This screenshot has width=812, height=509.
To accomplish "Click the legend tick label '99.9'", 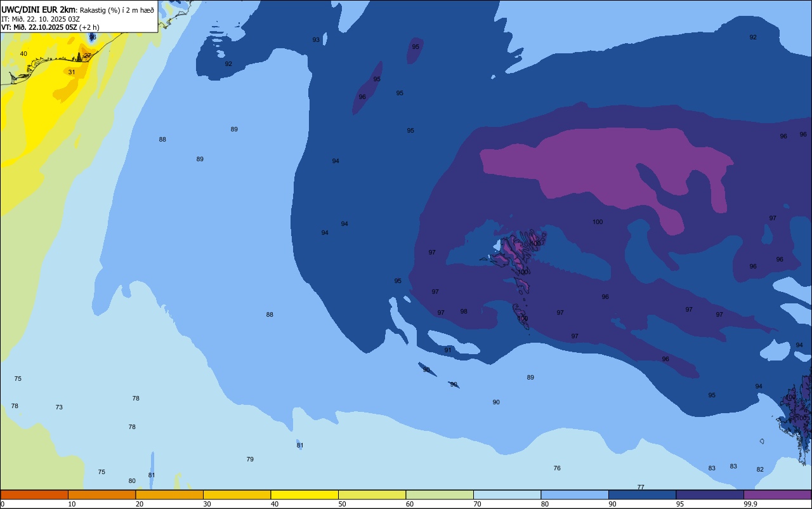I will [750, 504].
